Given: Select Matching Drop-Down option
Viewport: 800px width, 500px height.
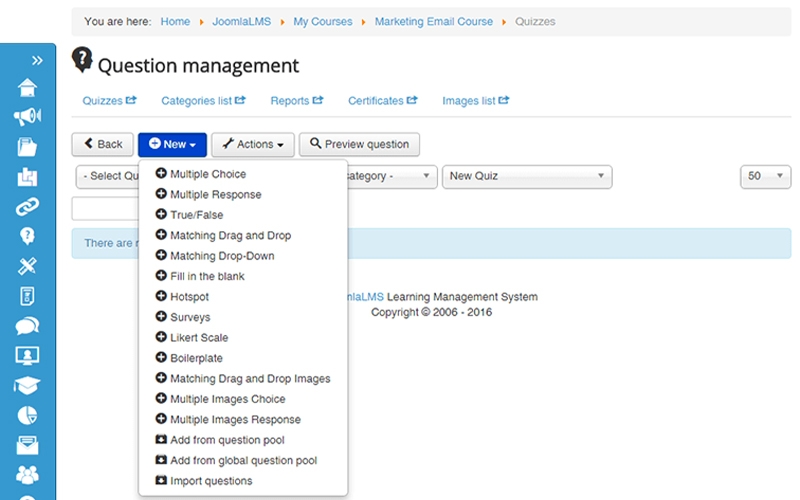Looking at the screenshot, I should coord(222,256).
